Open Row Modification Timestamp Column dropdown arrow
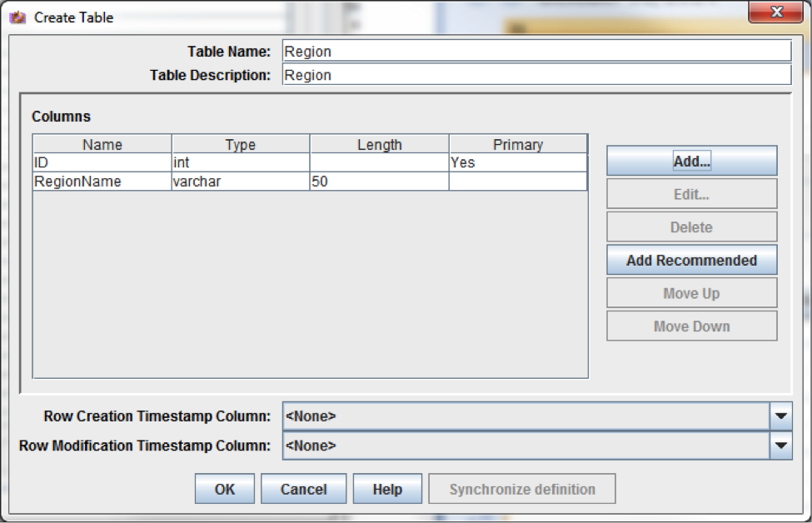 click(x=781, y=446)
